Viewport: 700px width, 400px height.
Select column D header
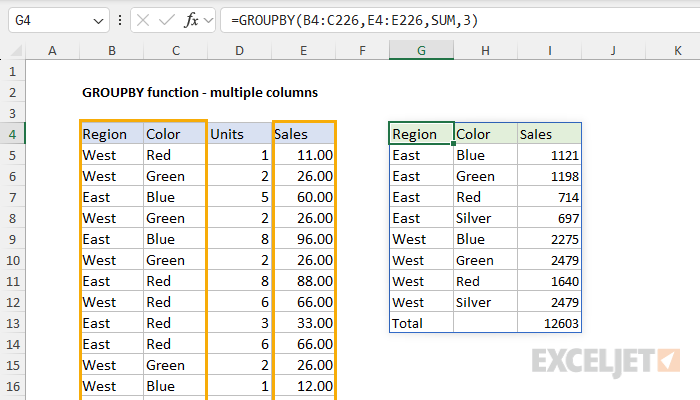click(240, 50)
